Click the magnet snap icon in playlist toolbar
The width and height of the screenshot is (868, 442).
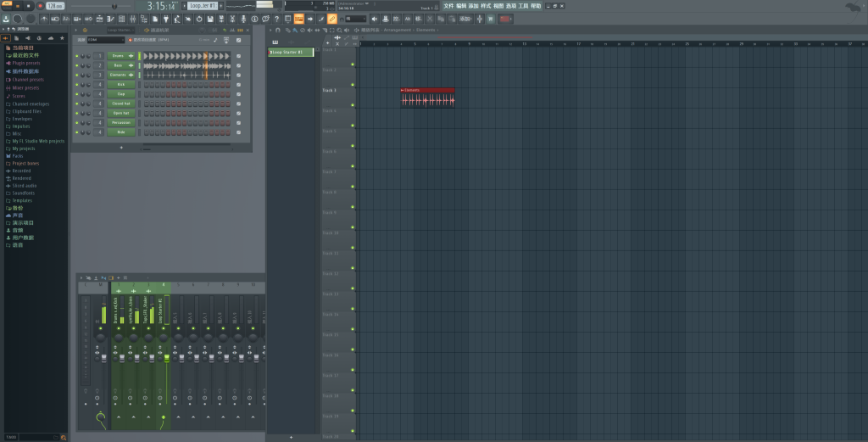pos(280,30)
